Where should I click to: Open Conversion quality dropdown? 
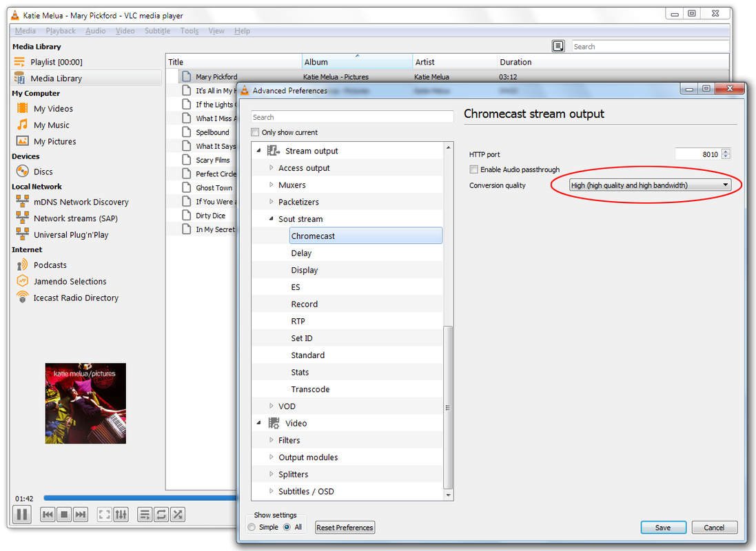point(650,185)
